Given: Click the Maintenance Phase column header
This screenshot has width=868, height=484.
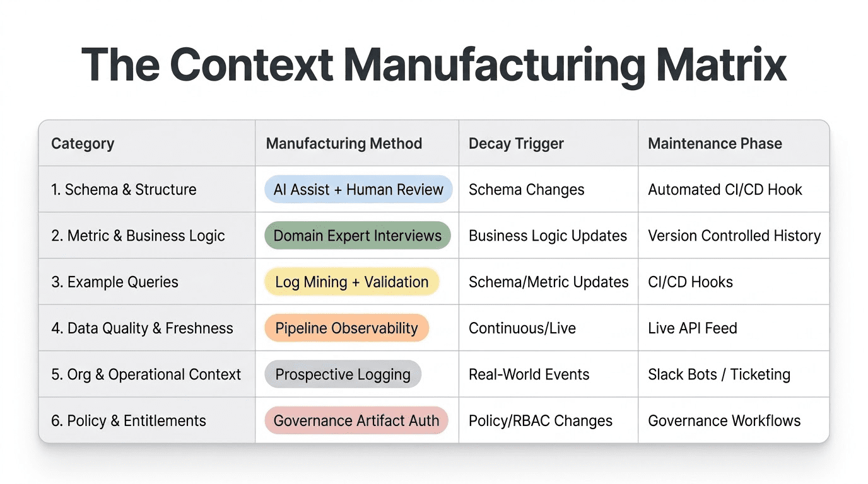Looking at the screenshot, I should pos(715,144).
